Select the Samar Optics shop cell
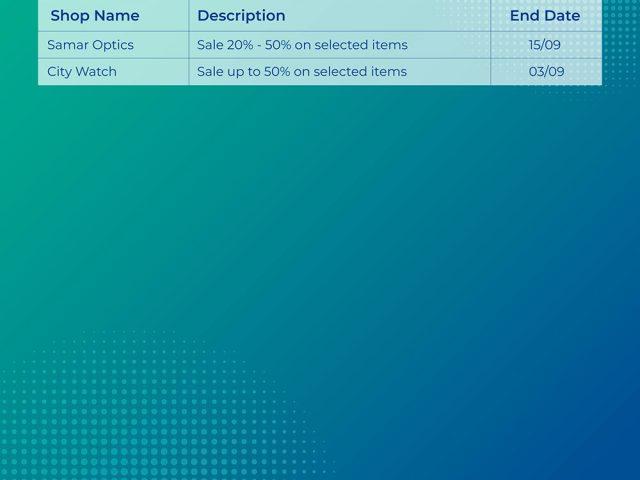 90,45
